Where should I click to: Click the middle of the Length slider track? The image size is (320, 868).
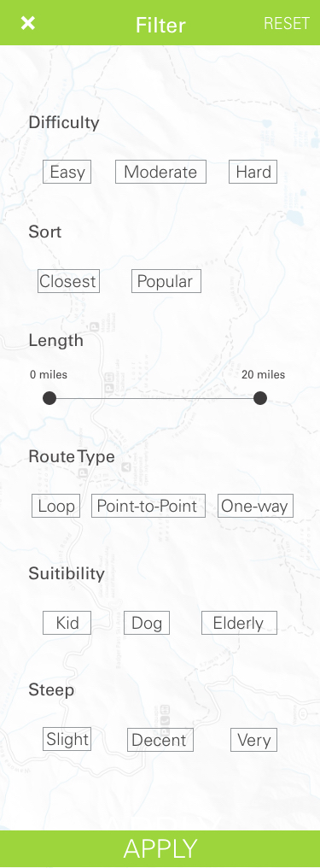coord(154,398)
